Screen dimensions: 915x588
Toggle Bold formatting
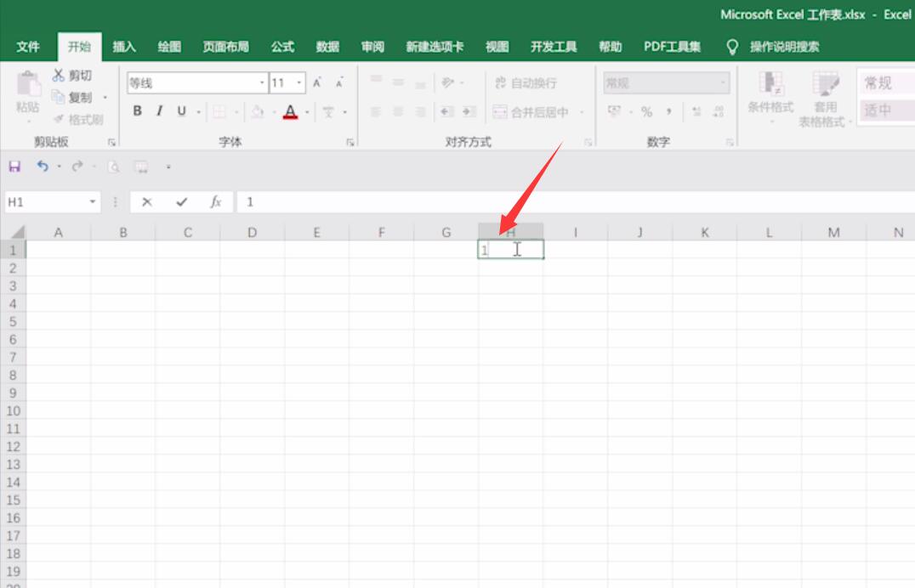click(x=137, y=110)
